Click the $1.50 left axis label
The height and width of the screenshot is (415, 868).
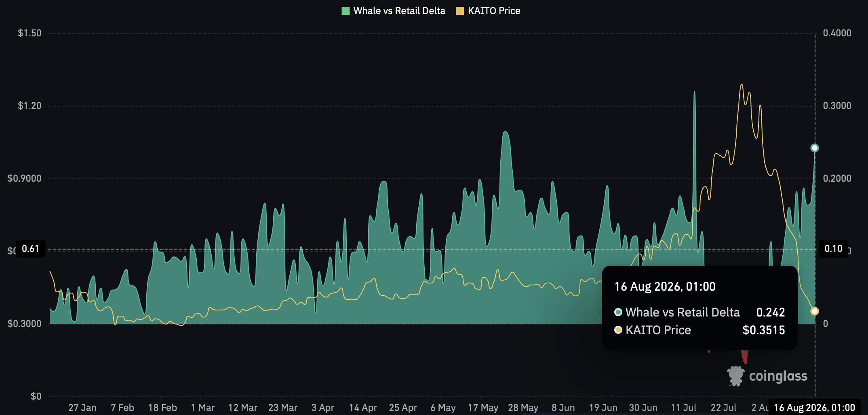coord(29,33)
